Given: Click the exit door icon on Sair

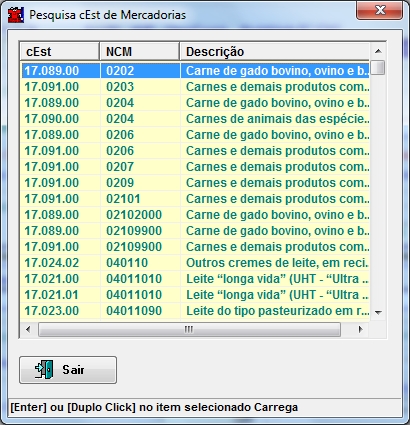Looking at the screenshot, I should [x=44, y=370].
